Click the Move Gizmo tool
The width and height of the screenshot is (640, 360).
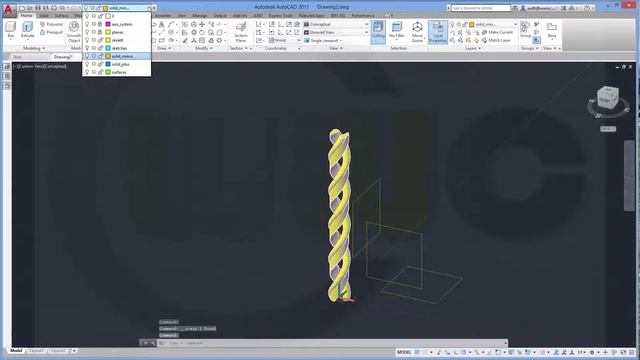click(417, 32)
